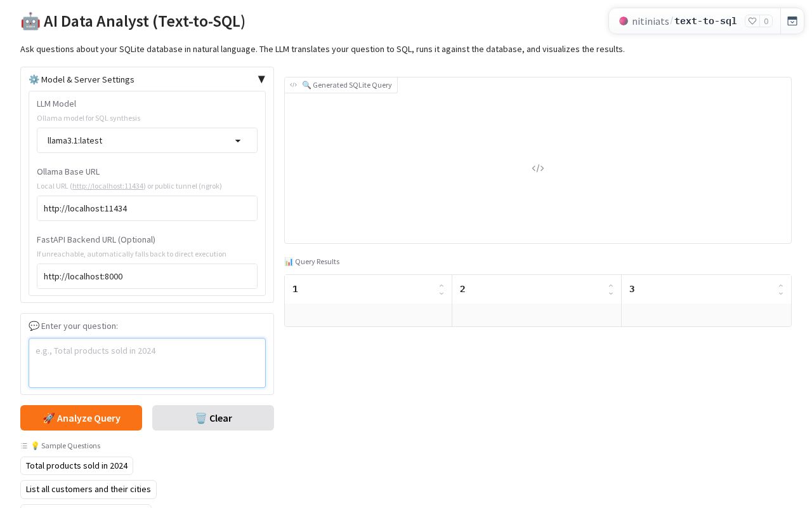812x508 pixels.
Task: Click the FastAPI Backend URL field
Action: (147, 276)
